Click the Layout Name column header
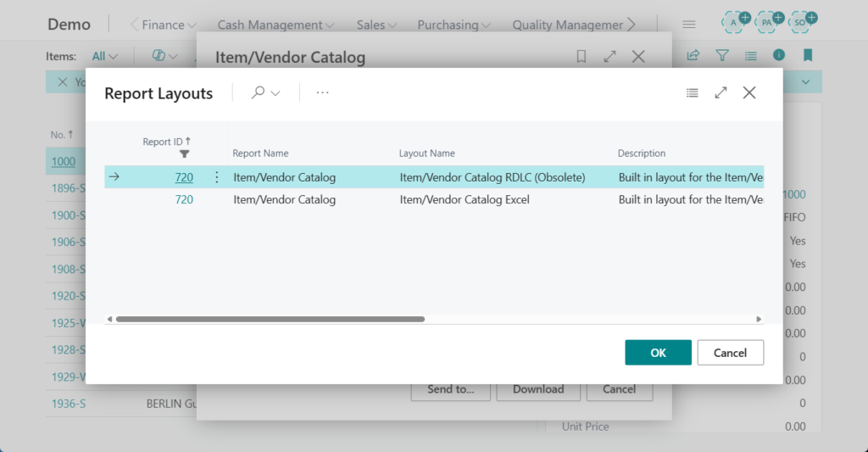Viewport: 868px width, 452px height. tap(426, 153)
